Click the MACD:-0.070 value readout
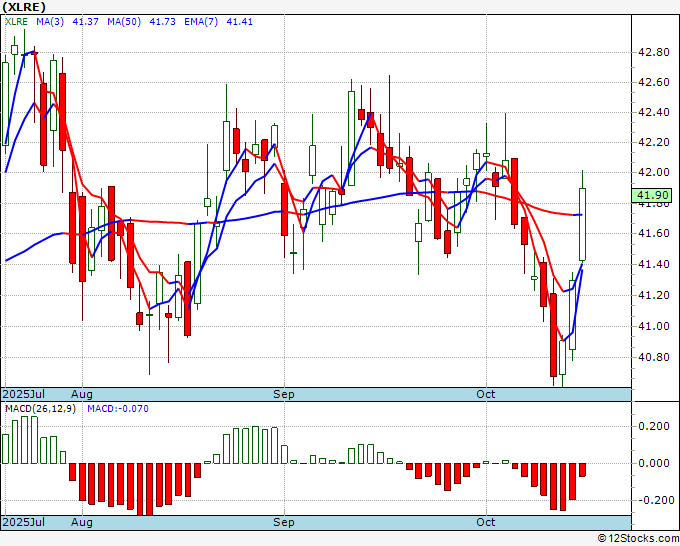The width and height of the screenshot is (680, 546). (x=118, y=410)
